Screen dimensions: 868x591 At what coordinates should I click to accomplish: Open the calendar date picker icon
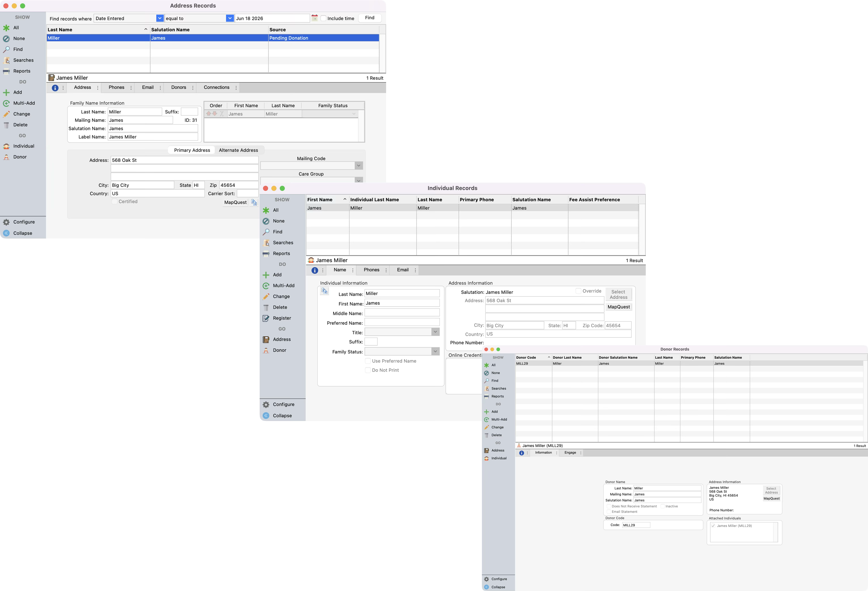click(x=314, y=18)
